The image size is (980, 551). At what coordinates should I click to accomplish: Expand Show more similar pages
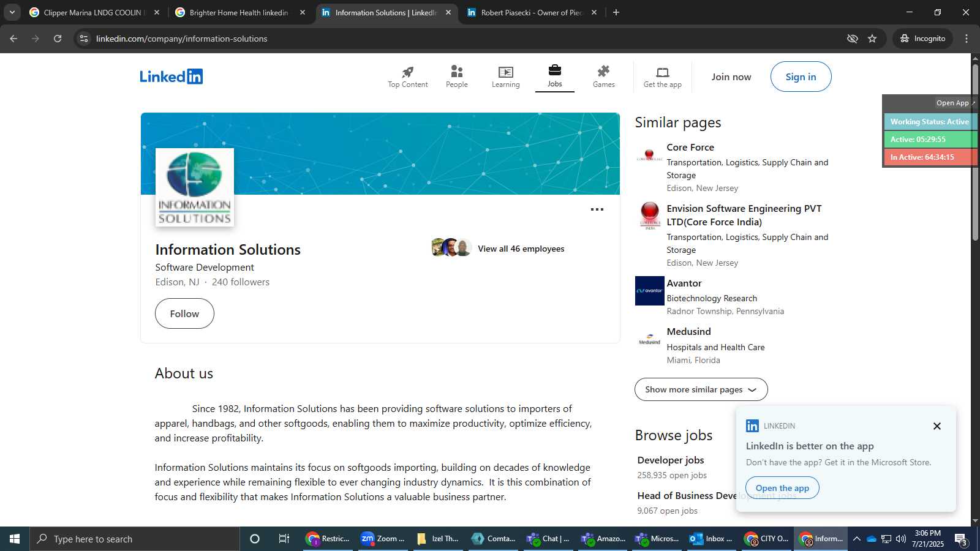click(701, 389)
